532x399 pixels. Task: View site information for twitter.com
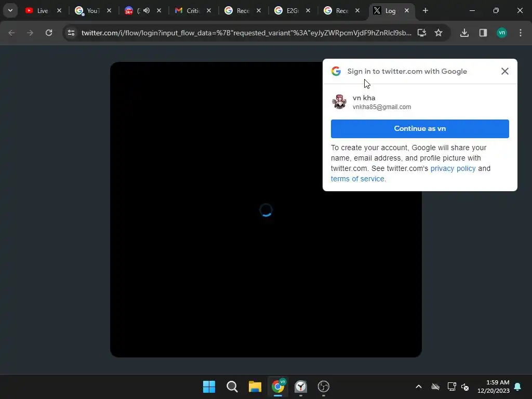[71, 33]
